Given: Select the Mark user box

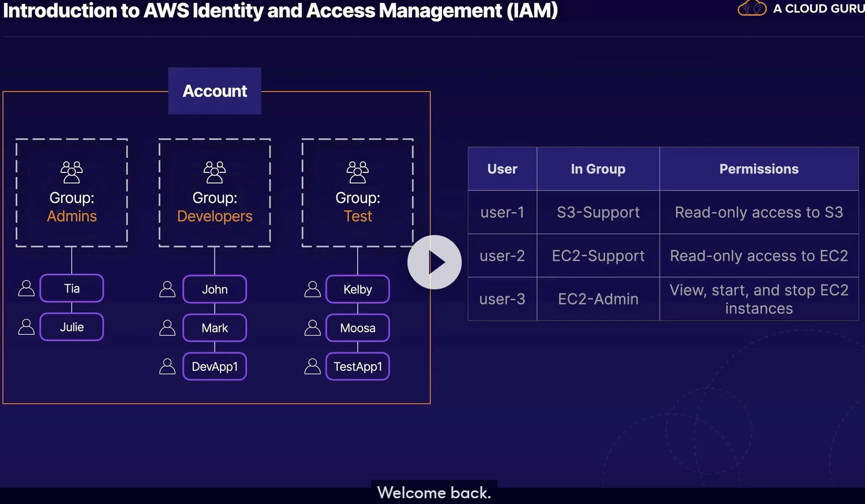Looking at the screenshot, I should click(x=214, y=328).
